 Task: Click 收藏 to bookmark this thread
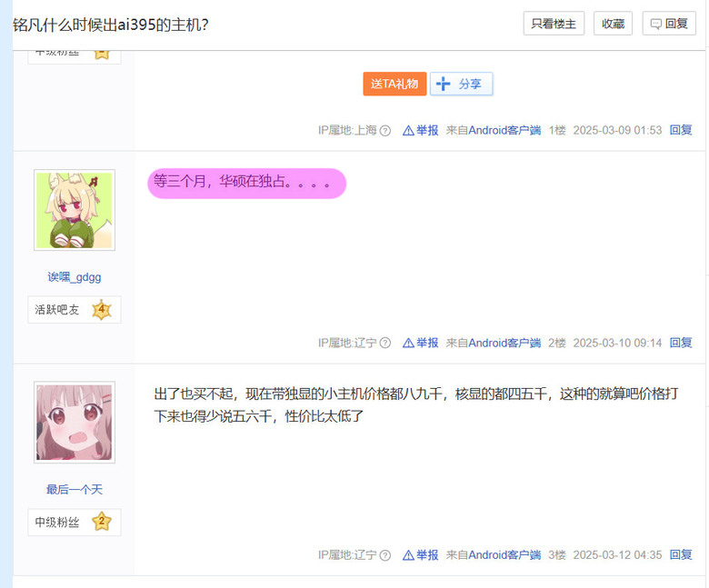coord(613,24)
